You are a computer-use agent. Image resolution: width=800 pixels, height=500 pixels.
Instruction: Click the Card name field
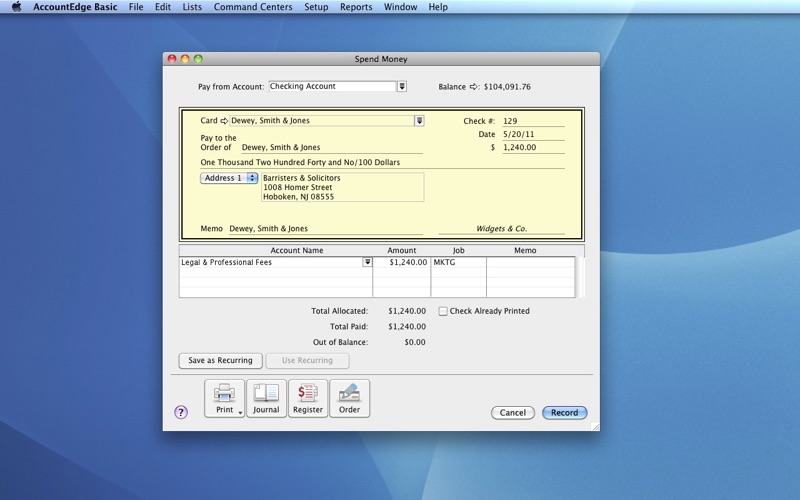click(322, 121)
